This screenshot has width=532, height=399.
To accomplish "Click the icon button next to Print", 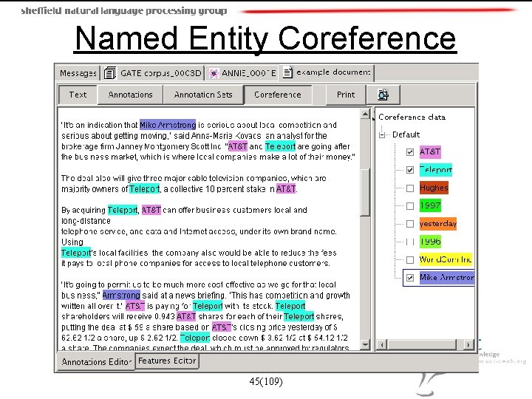I will (383, 95).
